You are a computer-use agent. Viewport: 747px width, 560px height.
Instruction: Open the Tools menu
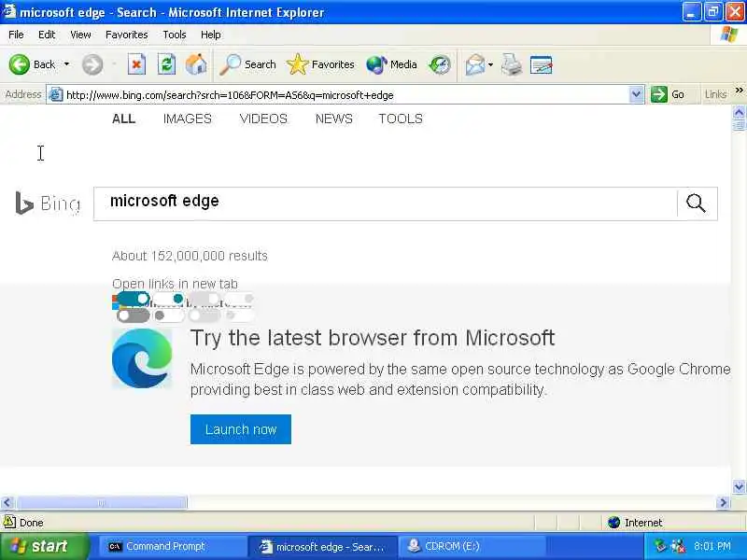(175, 35)
